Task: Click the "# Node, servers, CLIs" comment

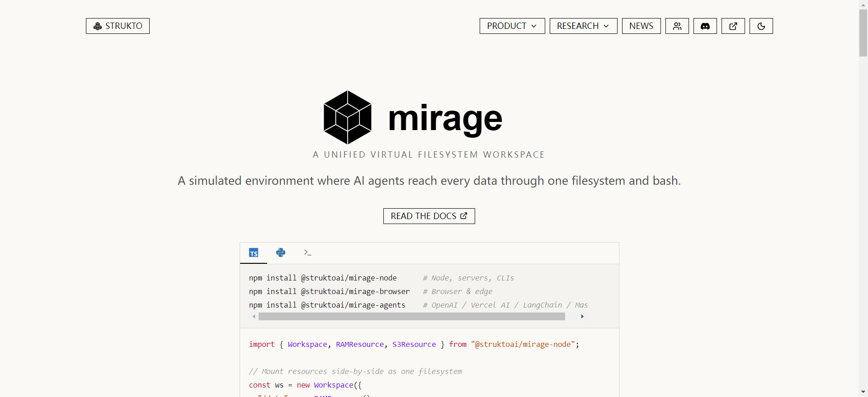Action: pos(468,278)
